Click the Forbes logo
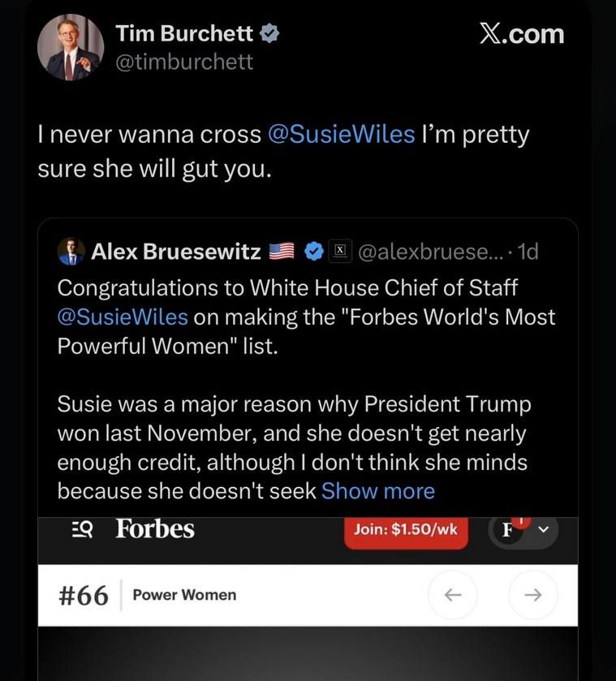This screenshot has height=681, width=616. pos(155,529)
